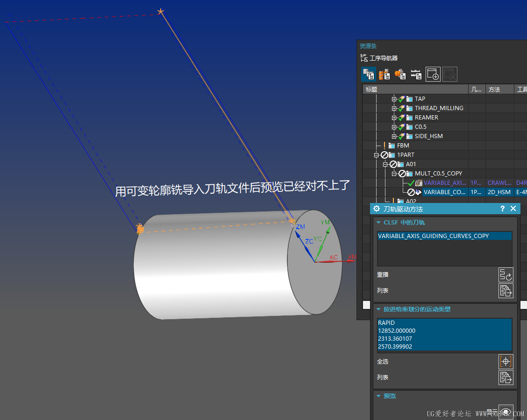Click the list icon under motion types

pyautogui.click(x=506, y=378)
